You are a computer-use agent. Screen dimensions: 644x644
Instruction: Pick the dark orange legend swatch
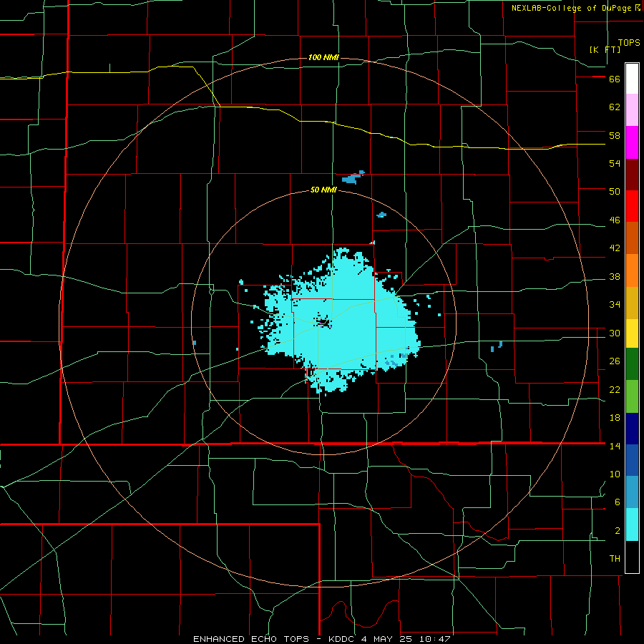(632, 238)
